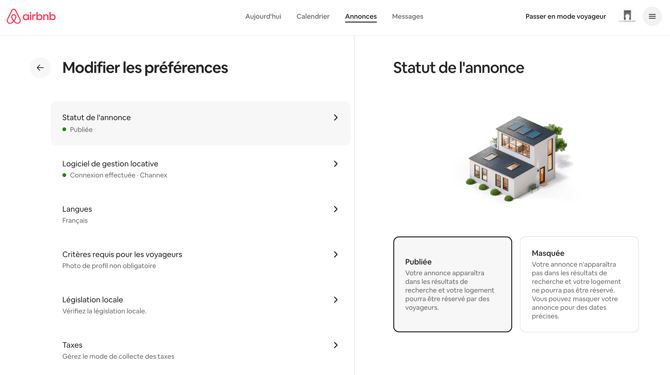Viewport: 670px width, 375px height.
Task: Click 'Gérez le mode de collecte des taxes'
Action: click(118, 356)
